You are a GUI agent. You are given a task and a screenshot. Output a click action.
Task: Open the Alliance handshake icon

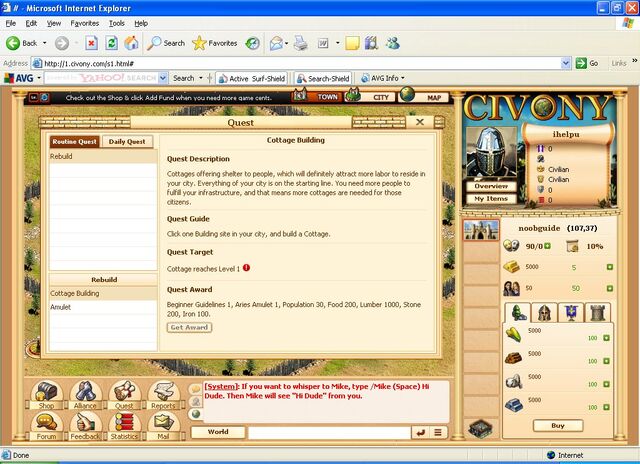(x=85, y=393)
